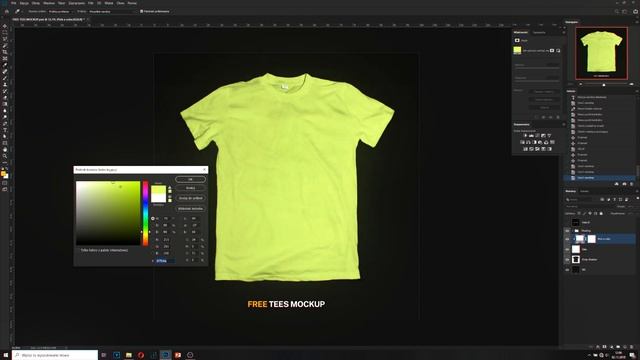Open the layer Fill dropdown
This screenshot has height=360, width=640.
point(632,213)
